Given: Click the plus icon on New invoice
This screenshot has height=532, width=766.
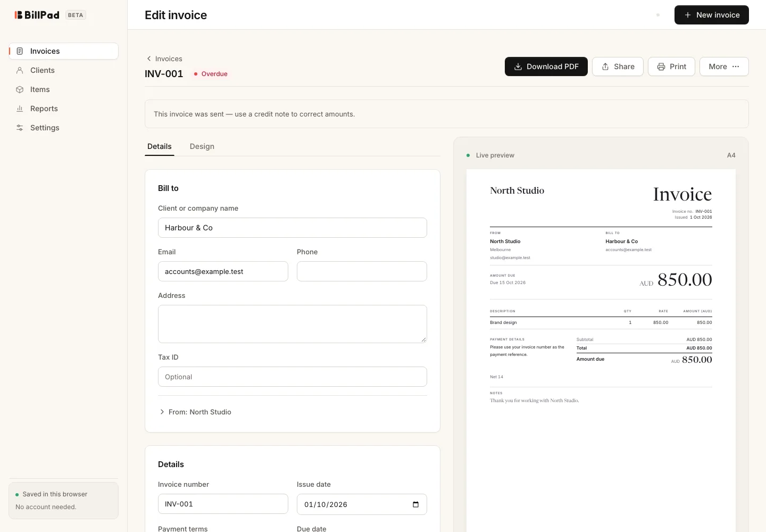Looking at the screenshot, I should [x=688, y=15].
